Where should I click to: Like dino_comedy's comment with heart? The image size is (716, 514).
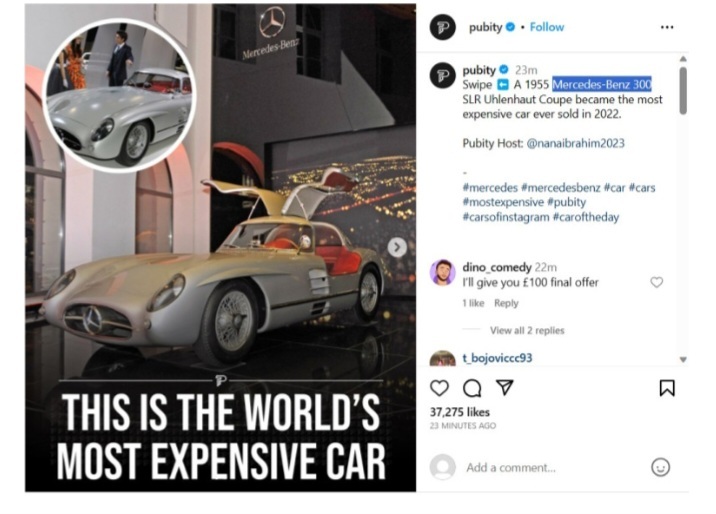657,282
